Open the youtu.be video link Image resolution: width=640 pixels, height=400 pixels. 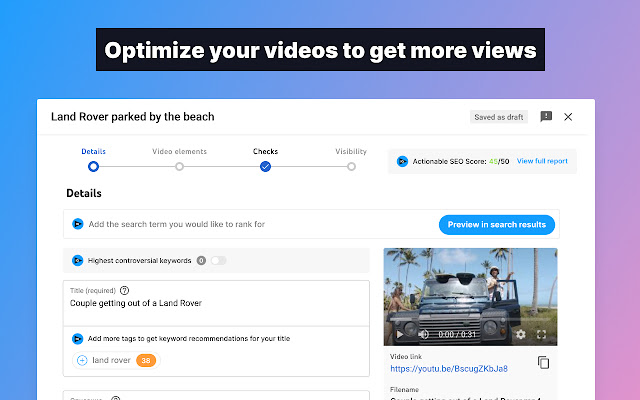pyautogui.click(x=455, y=368)
